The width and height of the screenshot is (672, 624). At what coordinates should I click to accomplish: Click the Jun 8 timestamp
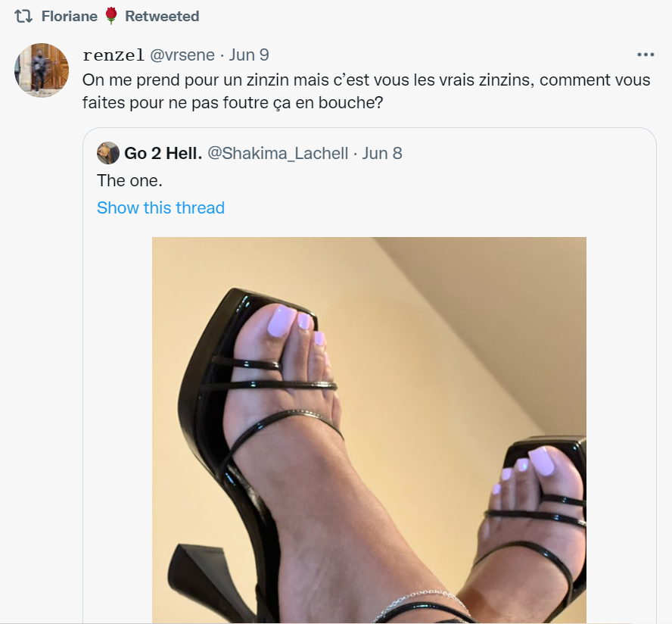[382, 153]
